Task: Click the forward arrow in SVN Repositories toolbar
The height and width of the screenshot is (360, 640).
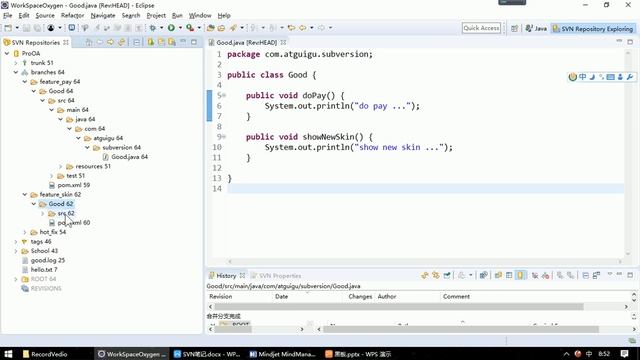Action: coord(110,42)
